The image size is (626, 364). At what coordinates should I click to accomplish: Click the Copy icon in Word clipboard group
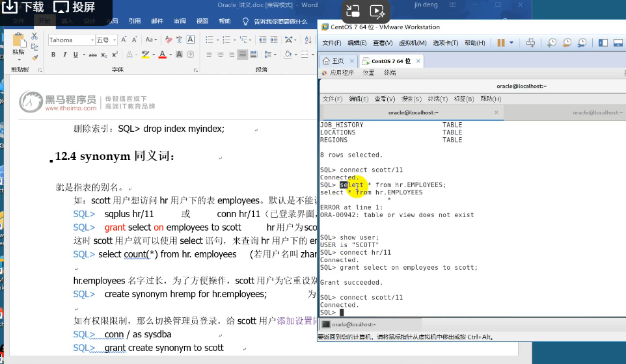(x=34, y=47)
